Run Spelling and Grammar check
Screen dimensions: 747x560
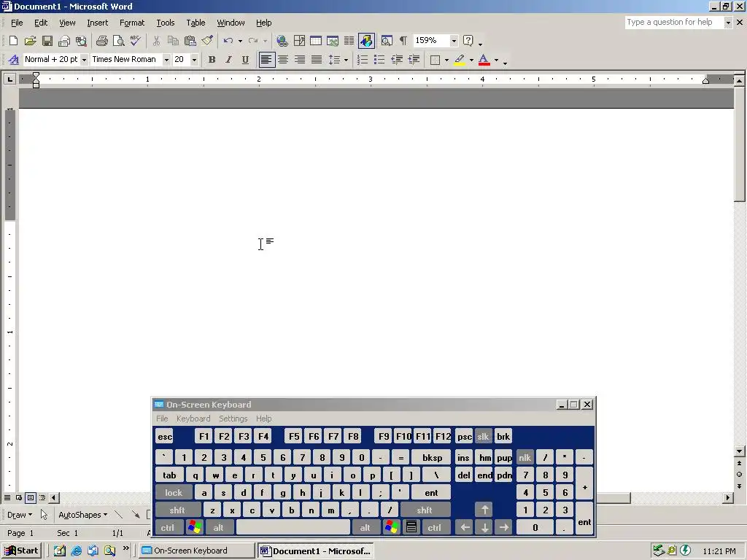coord(135,41)
